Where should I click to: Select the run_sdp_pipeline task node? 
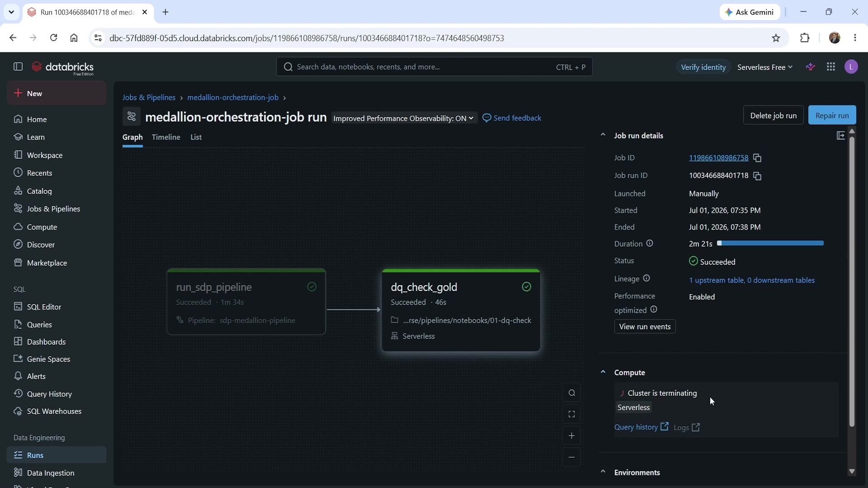[x=246, y=302]
